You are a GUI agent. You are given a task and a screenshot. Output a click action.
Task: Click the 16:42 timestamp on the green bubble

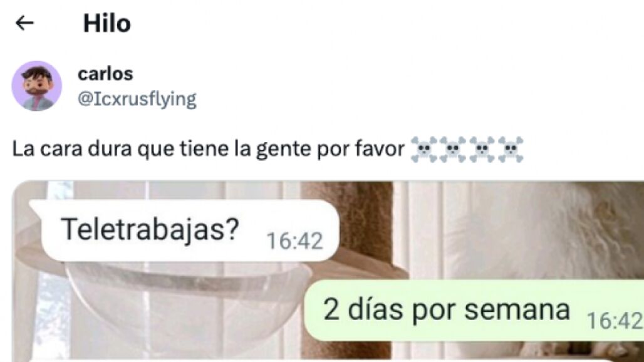tap(615, 320)
